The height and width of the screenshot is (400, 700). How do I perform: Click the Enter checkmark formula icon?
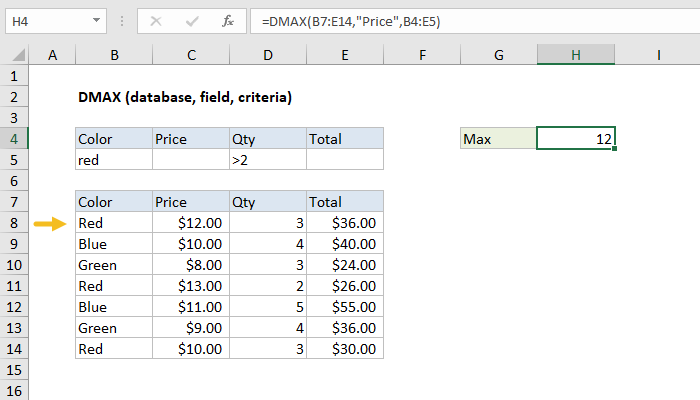(x=192, y=21)
